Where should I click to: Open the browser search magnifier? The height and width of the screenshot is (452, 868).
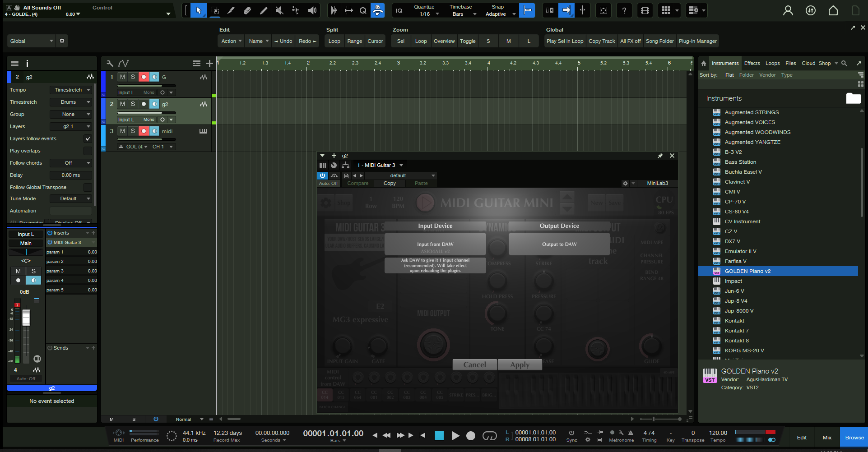[x=844, y=64]
